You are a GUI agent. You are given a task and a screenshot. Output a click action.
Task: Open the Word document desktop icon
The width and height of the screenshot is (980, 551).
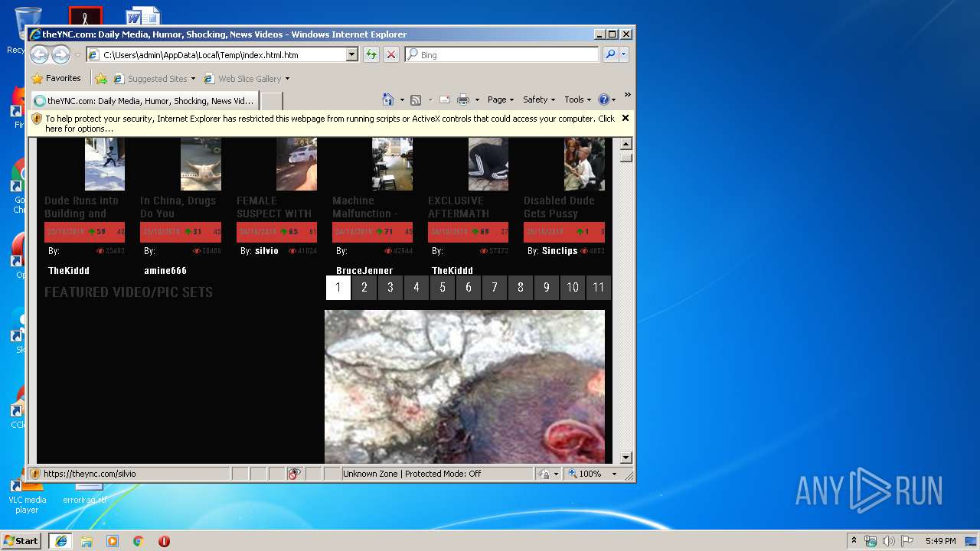coord(142,15)
